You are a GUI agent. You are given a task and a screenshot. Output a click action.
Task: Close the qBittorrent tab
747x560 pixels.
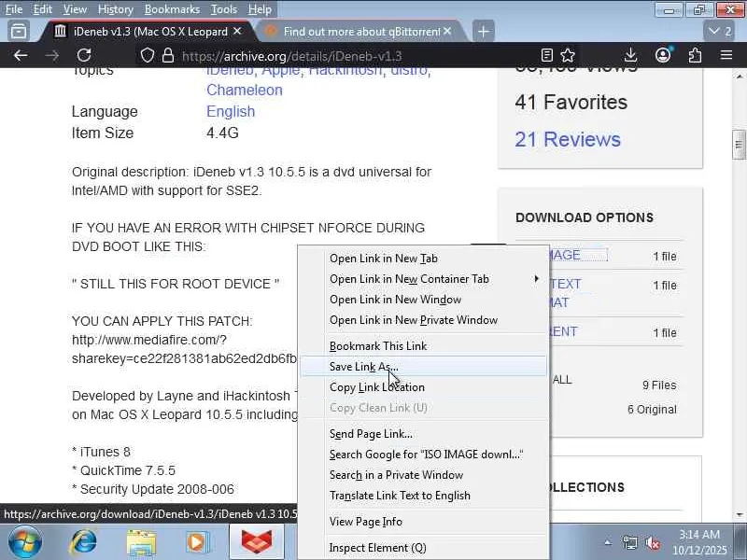(447, 32)
